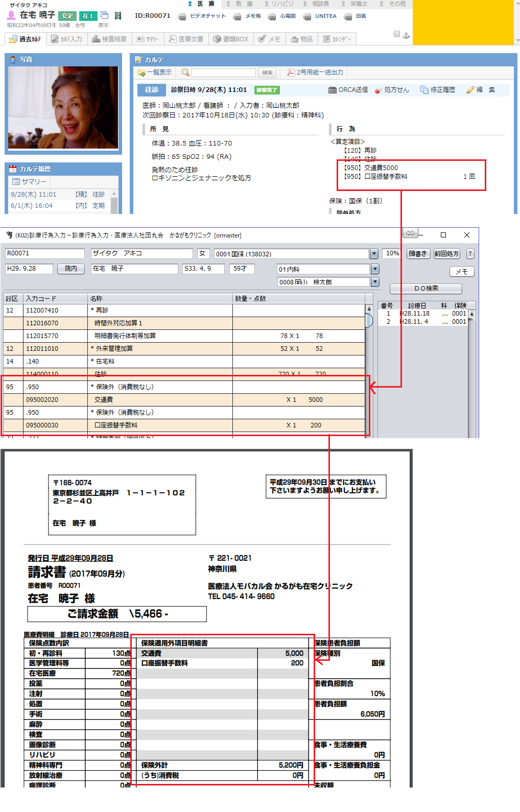Open the 心電図 icon link
This screenshot has height=812, width=520.
click(272, 16)
